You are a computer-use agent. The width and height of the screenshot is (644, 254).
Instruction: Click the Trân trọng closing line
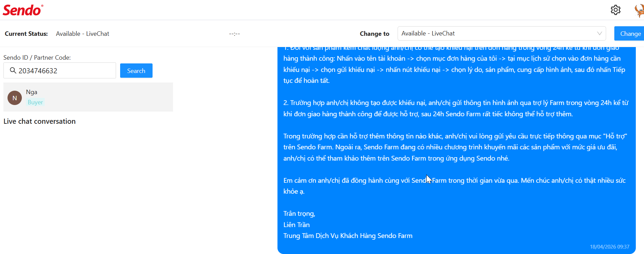point(299,214)
